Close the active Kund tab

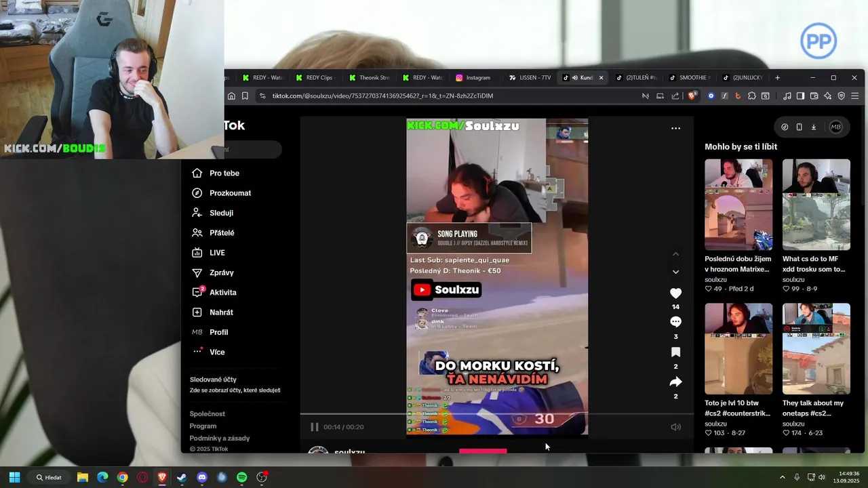pyautogui.click(x=601, y=78)
